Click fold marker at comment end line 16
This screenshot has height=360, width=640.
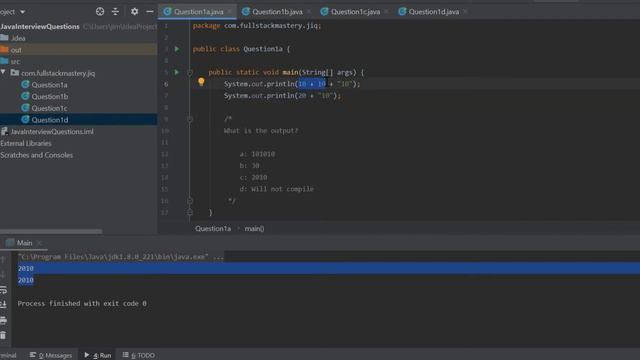point(190,201)
